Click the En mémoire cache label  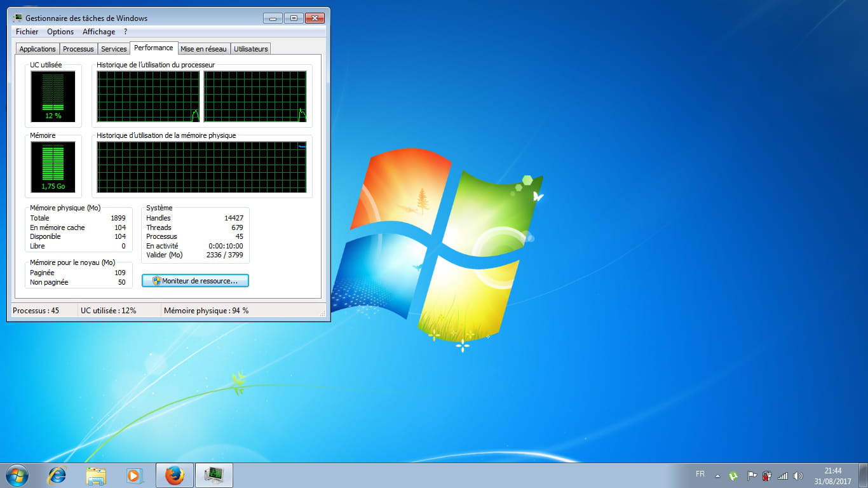coord(57,227)
